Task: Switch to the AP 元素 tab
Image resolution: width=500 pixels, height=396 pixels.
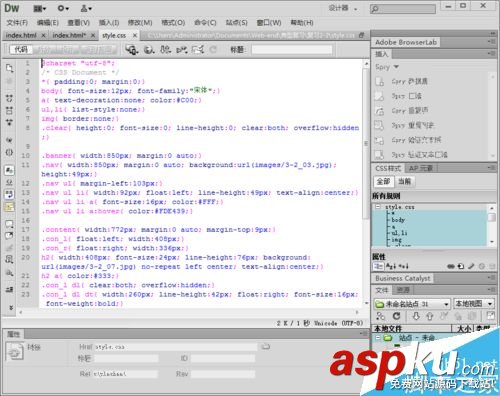Action: [421, 168]
